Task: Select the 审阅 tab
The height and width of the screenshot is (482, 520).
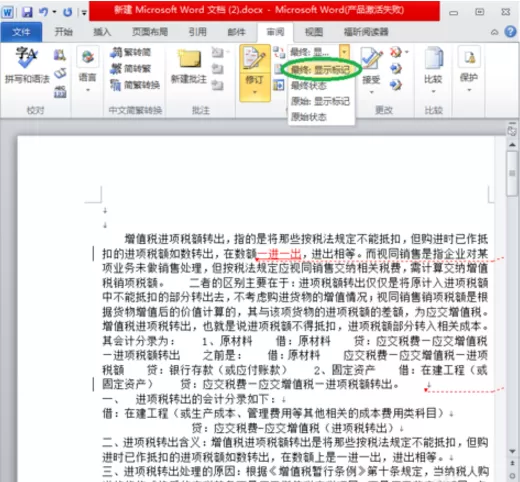Action: [275, 32]
